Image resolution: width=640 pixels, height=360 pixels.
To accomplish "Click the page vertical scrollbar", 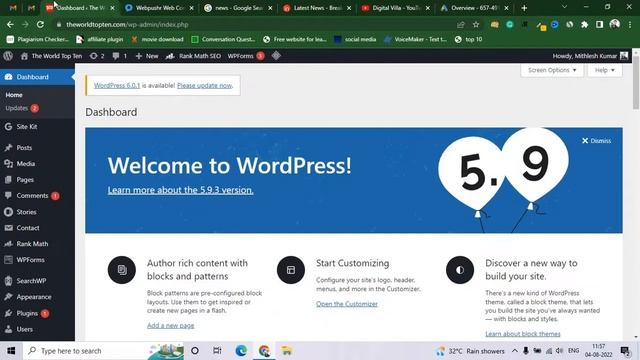I will point(636,84).
